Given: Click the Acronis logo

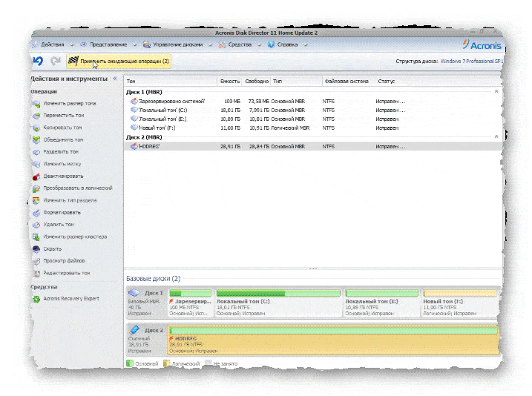Looking at the screenshot, I should (482, 44).
